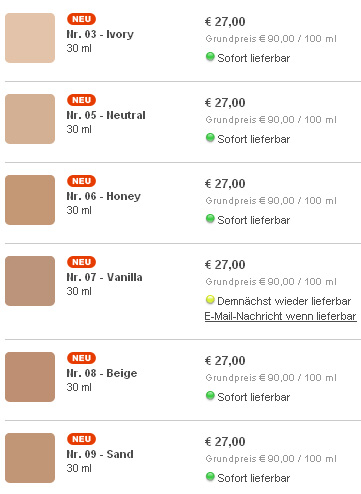Click the NEU badge for Sand
The image size is (361, 494).
click(81, 439)
